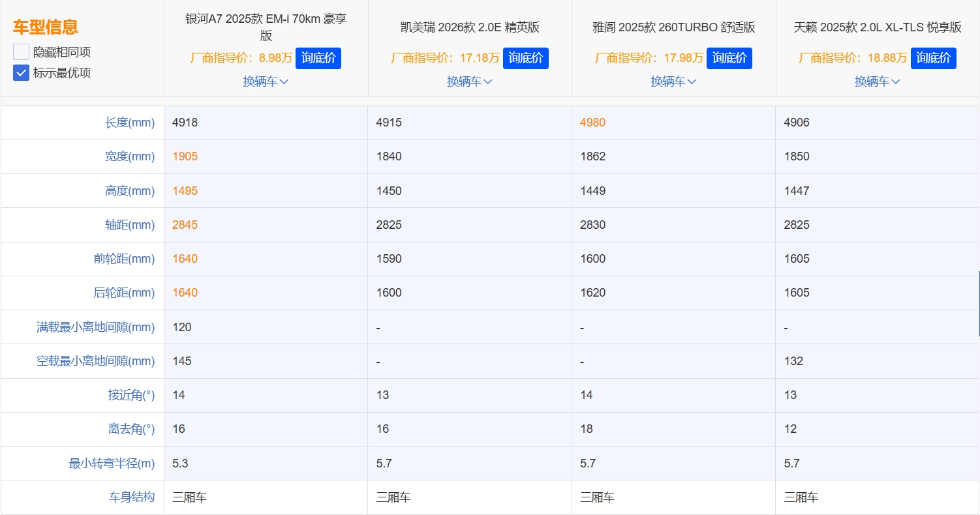Click front track value 1590

point(389,259)
